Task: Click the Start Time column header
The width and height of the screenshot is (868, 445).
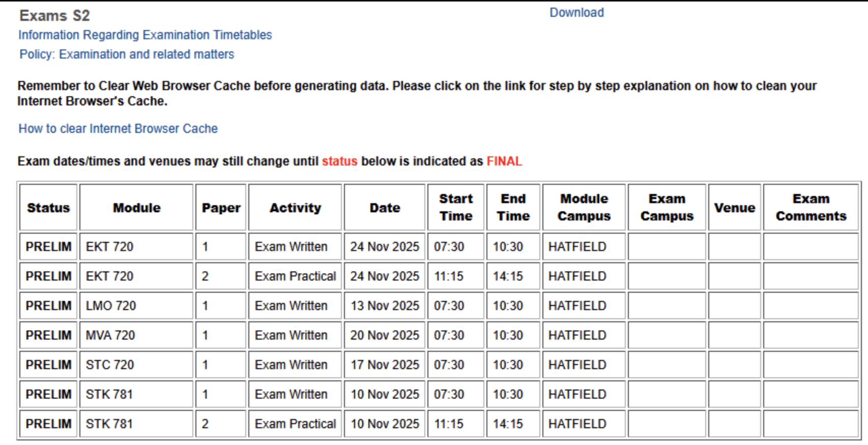Action: pos(456,207)
